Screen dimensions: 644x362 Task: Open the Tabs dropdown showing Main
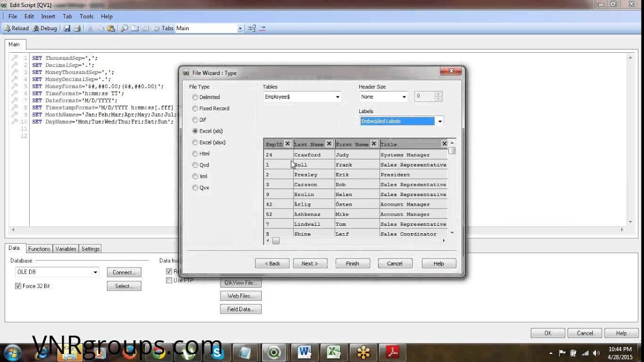[x=209, y=28]
